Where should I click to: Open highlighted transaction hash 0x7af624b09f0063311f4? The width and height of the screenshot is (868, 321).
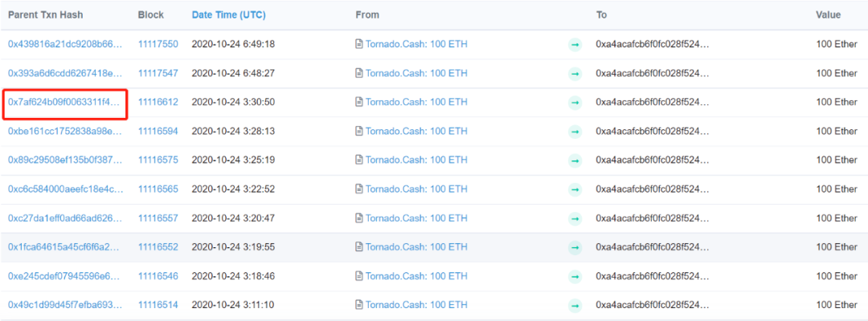[64, 103]
